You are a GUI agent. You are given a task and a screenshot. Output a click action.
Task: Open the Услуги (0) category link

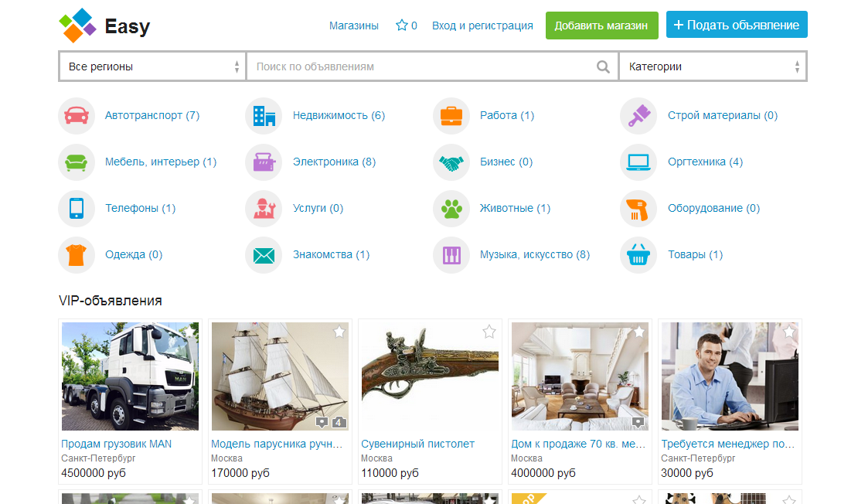[x=318, y=208]
